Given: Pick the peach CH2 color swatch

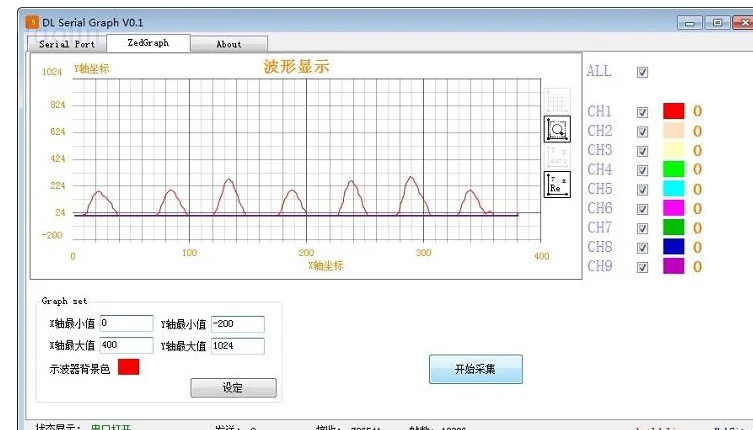Looking at the screenshot, I should [673, 131].
